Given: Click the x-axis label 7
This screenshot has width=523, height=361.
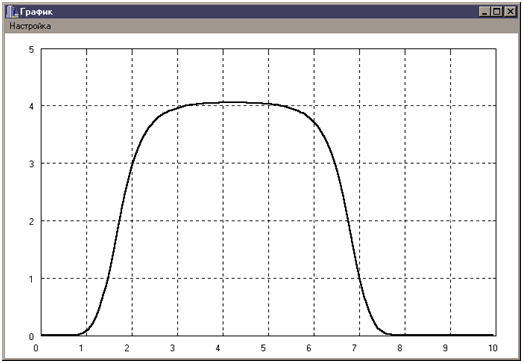Looking at the screenshot, I should [x=354, y=348].
